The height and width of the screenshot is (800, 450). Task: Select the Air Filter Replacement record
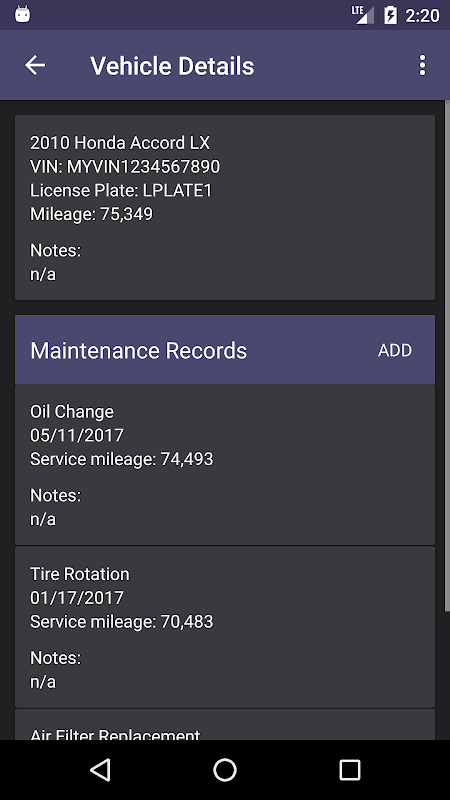click(x=225, y=724)
